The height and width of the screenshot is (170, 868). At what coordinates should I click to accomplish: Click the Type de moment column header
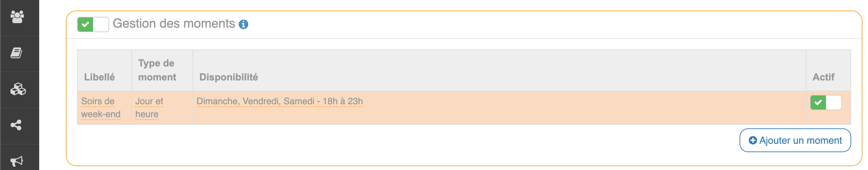point(157,70)
